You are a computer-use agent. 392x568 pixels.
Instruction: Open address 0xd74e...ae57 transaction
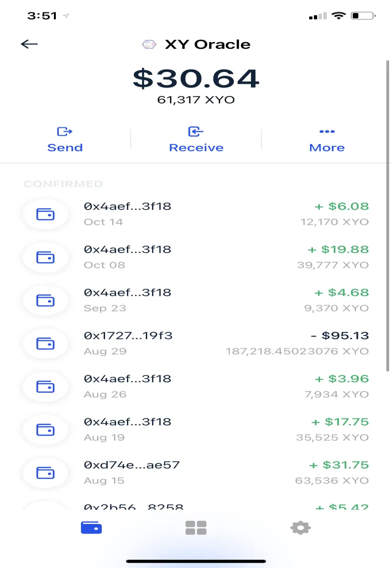132,465
